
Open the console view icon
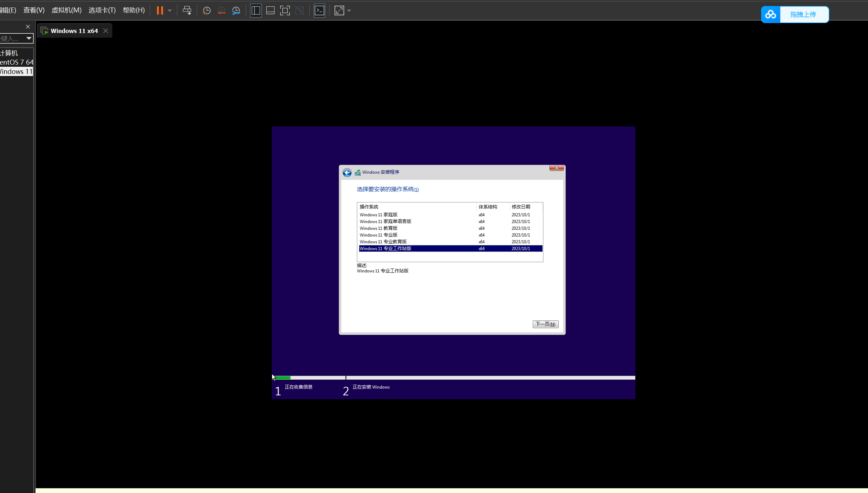coord(319,11)
